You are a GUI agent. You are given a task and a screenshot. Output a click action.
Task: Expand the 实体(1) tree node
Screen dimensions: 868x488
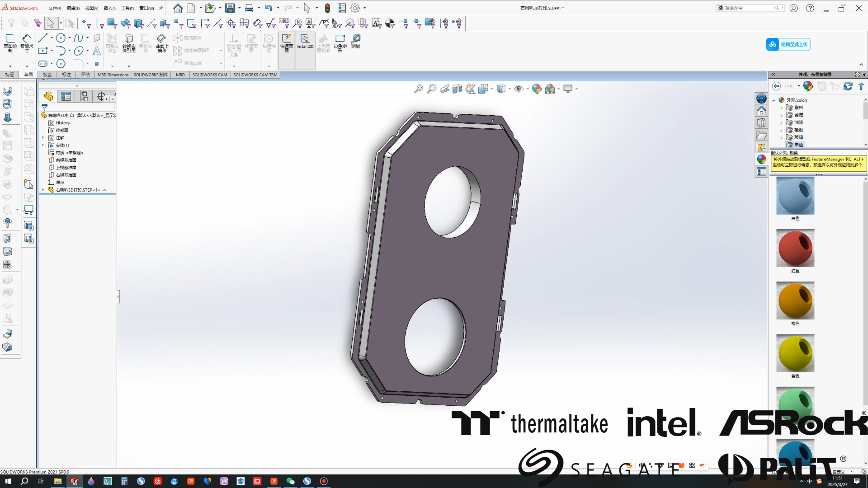pyautogui.click(x=43, y=145)
